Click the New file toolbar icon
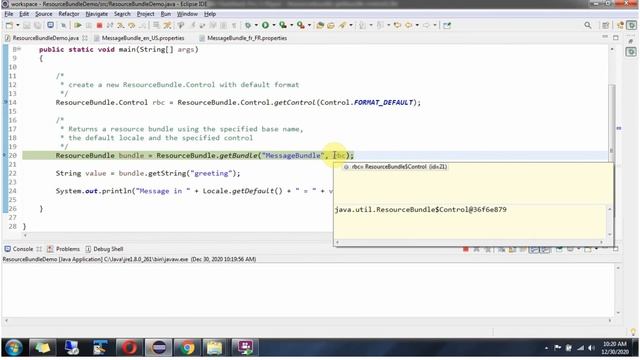Viewport: 640px width, 360px height. point(9,25)
